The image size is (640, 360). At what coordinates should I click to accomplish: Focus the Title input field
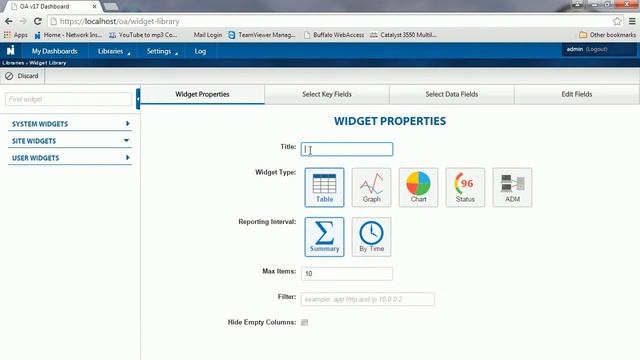[x=347, y=149]
